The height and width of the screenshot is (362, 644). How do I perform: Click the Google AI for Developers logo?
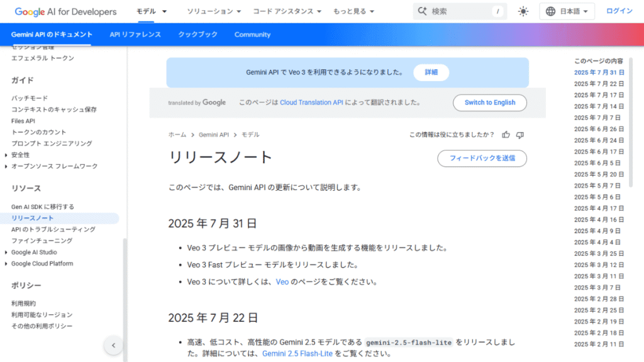(x=65, y=11)
